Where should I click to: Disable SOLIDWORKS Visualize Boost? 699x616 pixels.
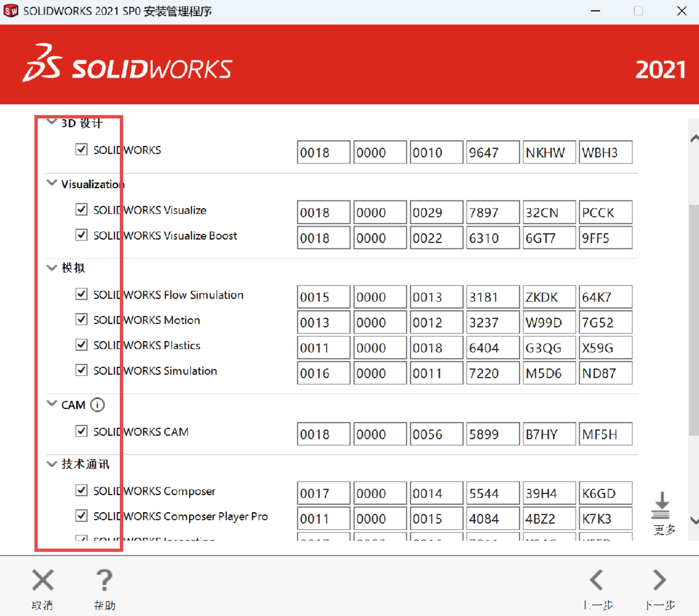click(x=81, y=235)
